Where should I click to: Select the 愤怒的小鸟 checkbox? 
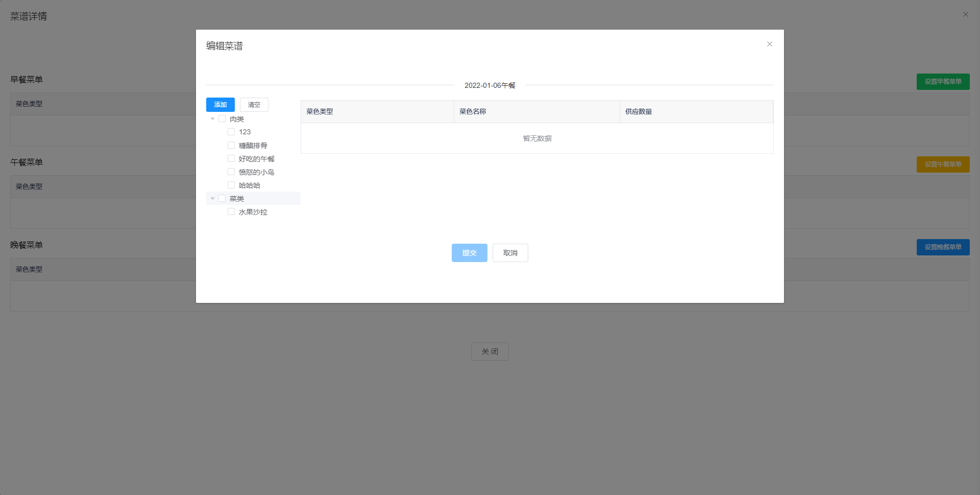tap(231, 172)
